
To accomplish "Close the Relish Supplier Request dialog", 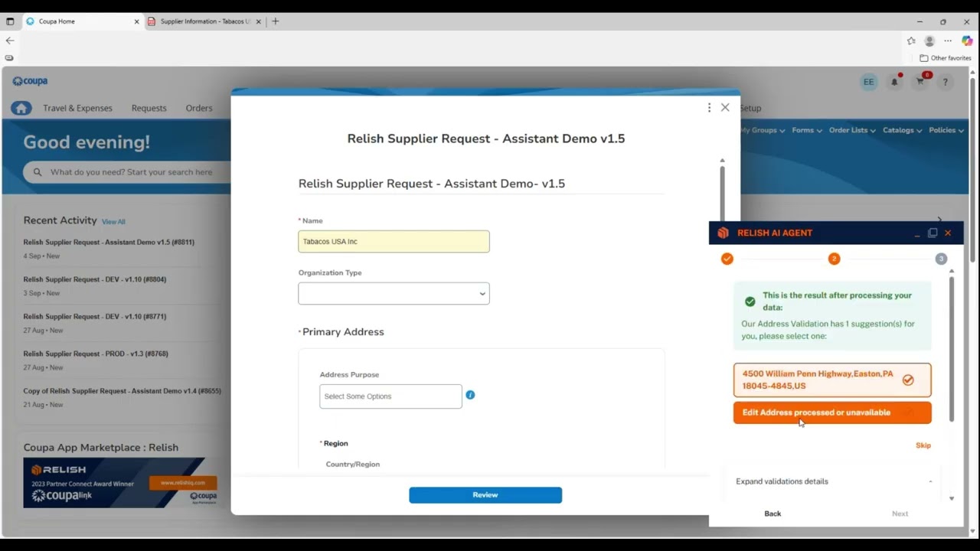I will (x=725, y=108).
